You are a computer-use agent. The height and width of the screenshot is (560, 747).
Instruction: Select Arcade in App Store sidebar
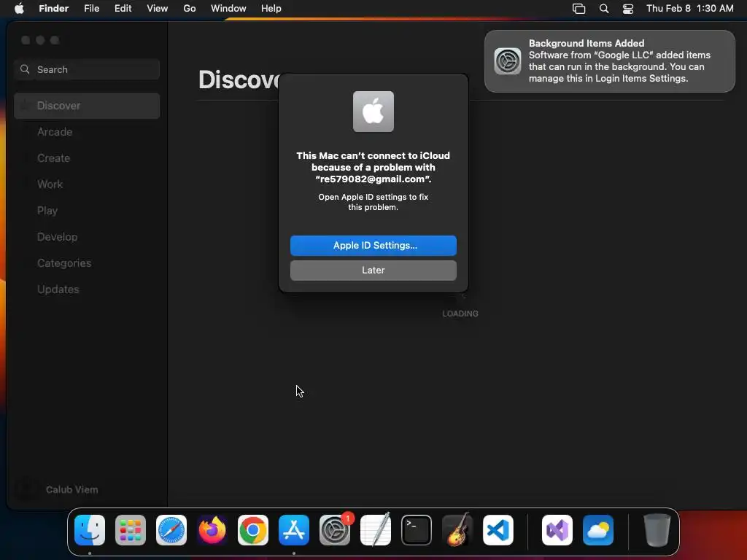pos(87,132)
